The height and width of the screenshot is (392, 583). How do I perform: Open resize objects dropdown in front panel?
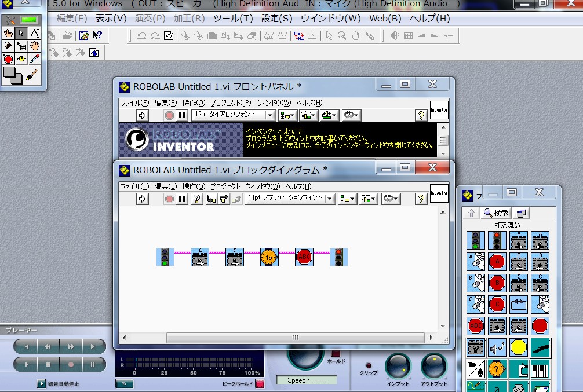pyautogui.click(x=329, y=115)
